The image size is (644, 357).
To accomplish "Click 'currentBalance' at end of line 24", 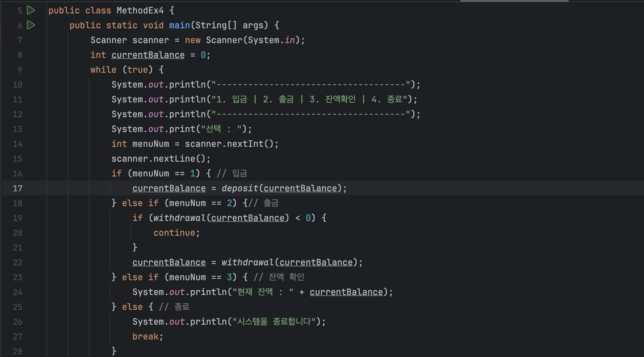I will 346,292.
